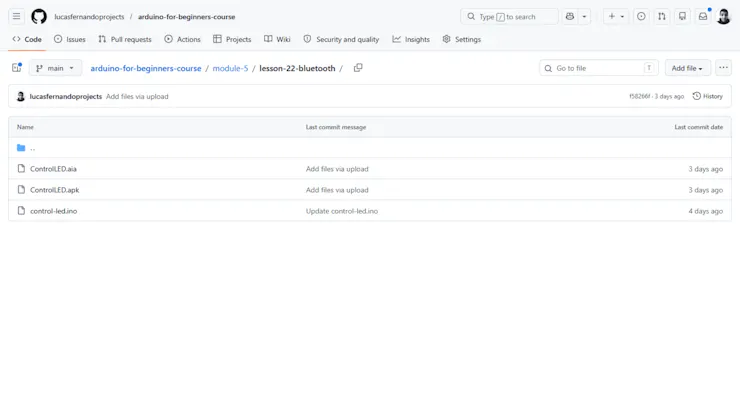740x416 pixels.
Task: Go to GitHub home via Octocat logo
Action: (x=39, y=17)
